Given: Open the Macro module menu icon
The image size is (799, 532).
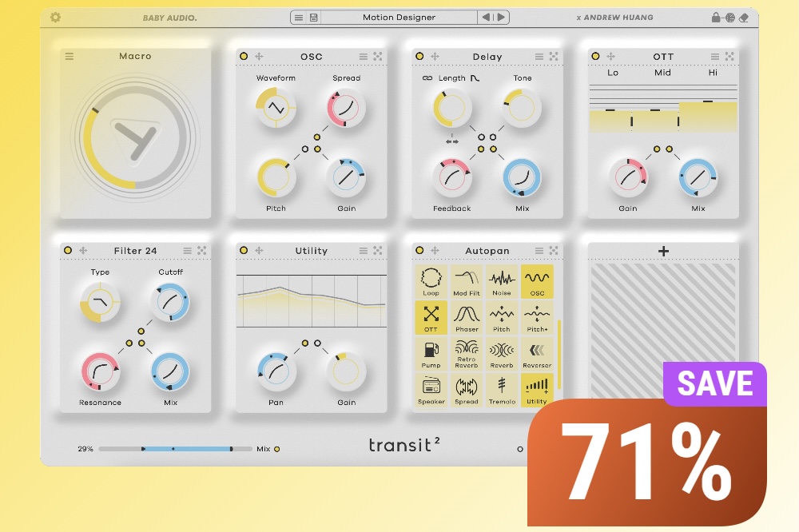Looking at the screenshot, I should [70, 56].
